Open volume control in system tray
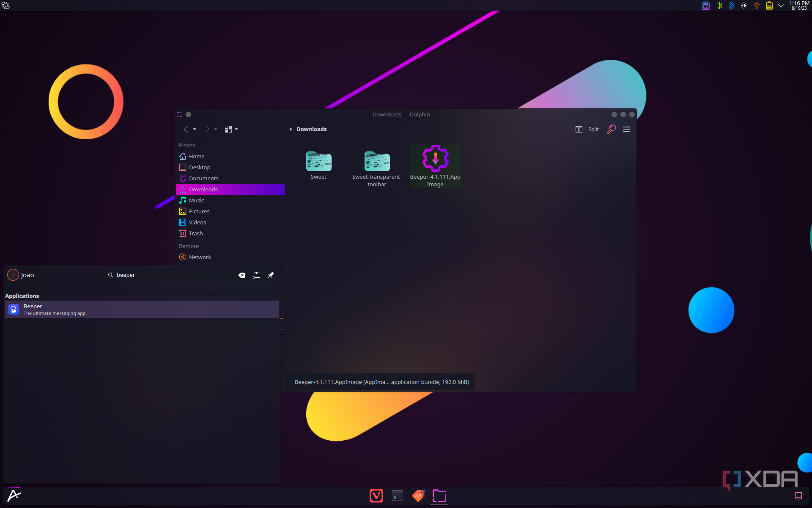This screenshot has height=508, width=812. pyautogui.click(x=718, y=6)
